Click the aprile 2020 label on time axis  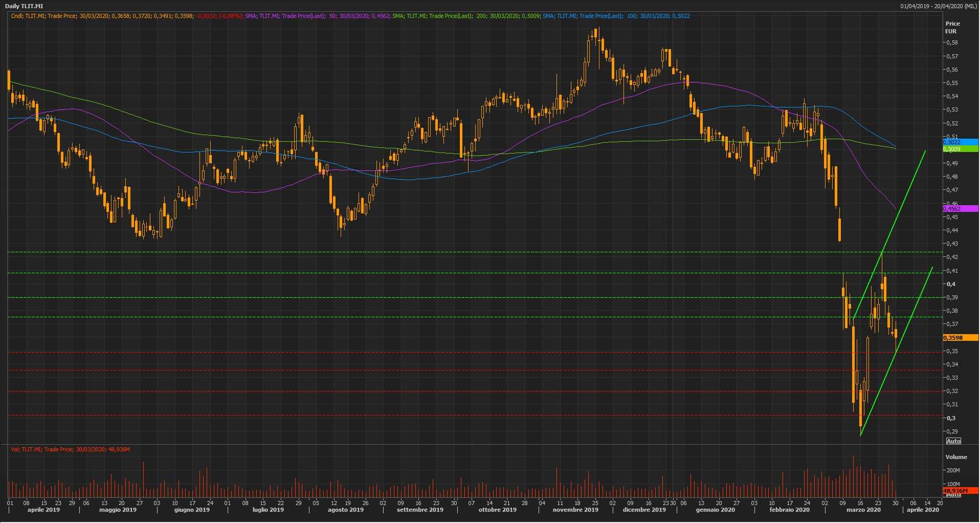tap(923, 510)
